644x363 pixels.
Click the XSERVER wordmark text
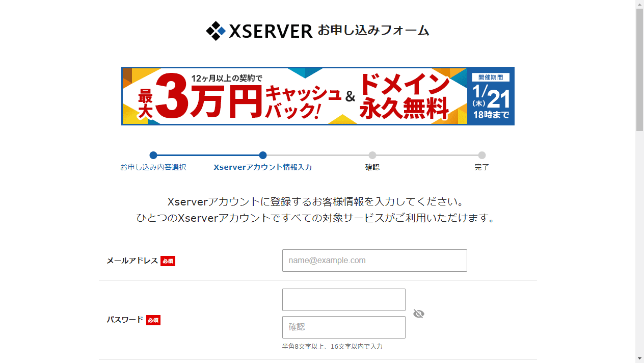[x=271, y=31]
